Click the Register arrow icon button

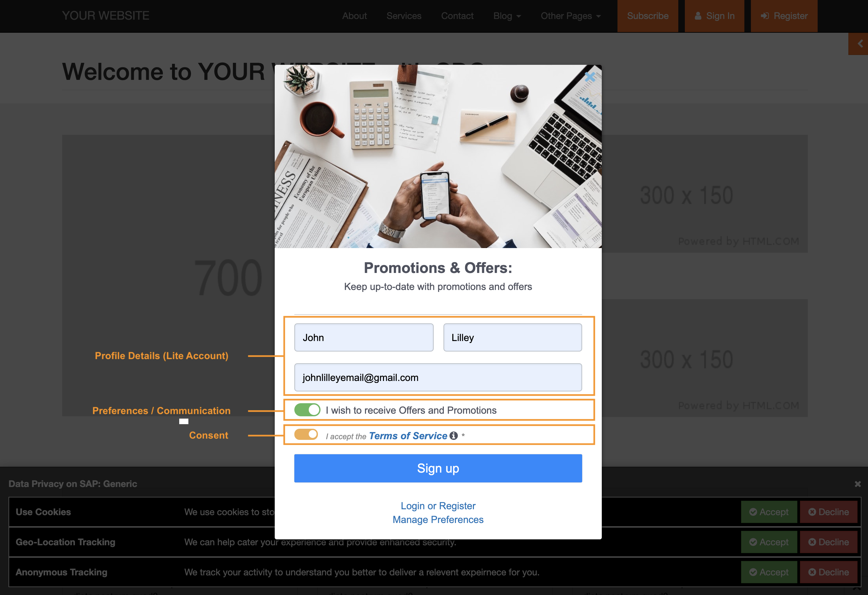(784, 16)
